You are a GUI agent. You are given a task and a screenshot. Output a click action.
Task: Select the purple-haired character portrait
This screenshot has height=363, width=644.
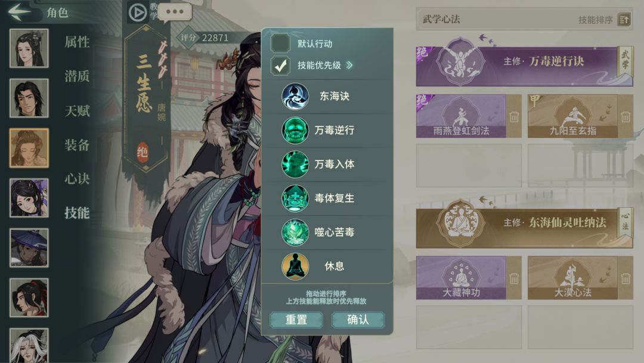coord(29,198)
